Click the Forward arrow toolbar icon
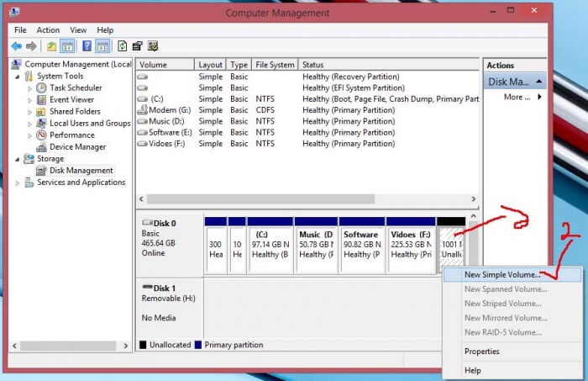This screenshot has height=381, width=588. pyautogui.click(x=31, y=46)
